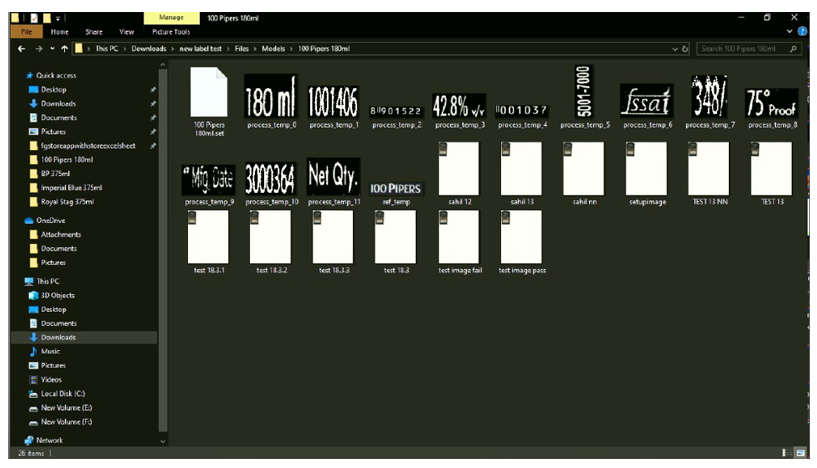
Task: Switch to large thumbnails view in status bar
Action: pos(801,454)
